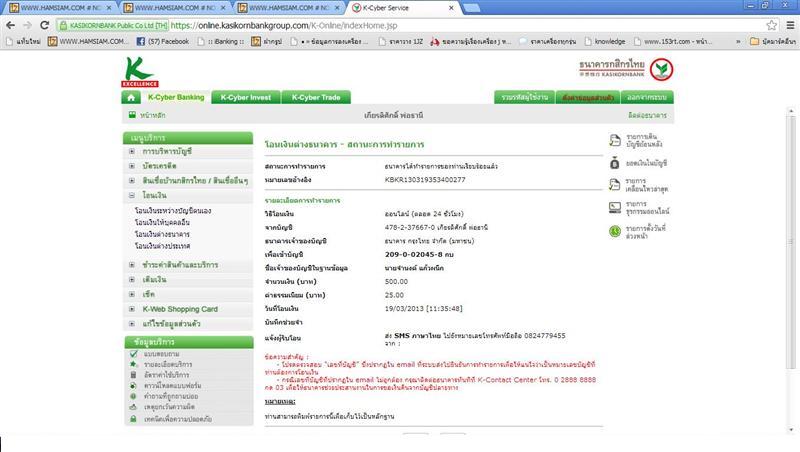This screenshot has width=800, height=452.
Task: Click the เหตุยกเว้นความผิด icon
Action: [x=133, y=407]
